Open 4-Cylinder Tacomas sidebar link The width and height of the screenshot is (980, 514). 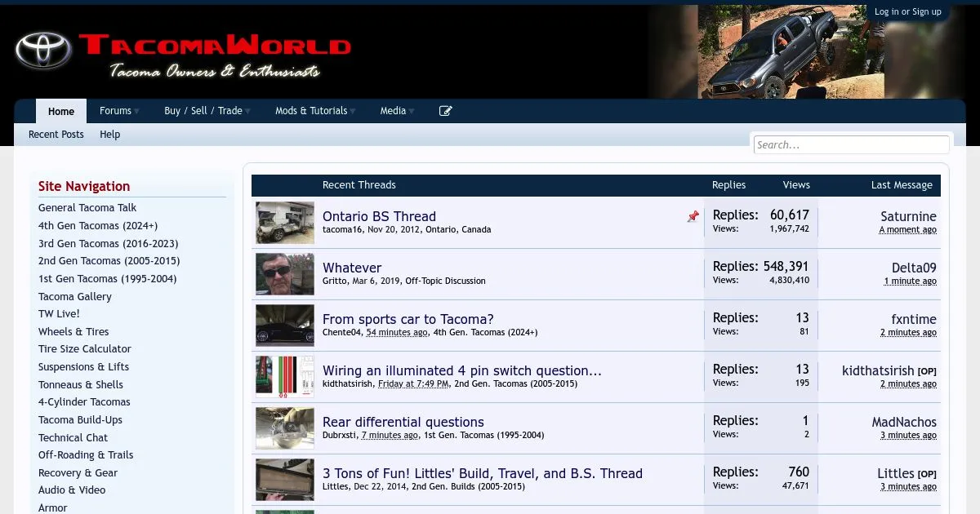[84, 402]
